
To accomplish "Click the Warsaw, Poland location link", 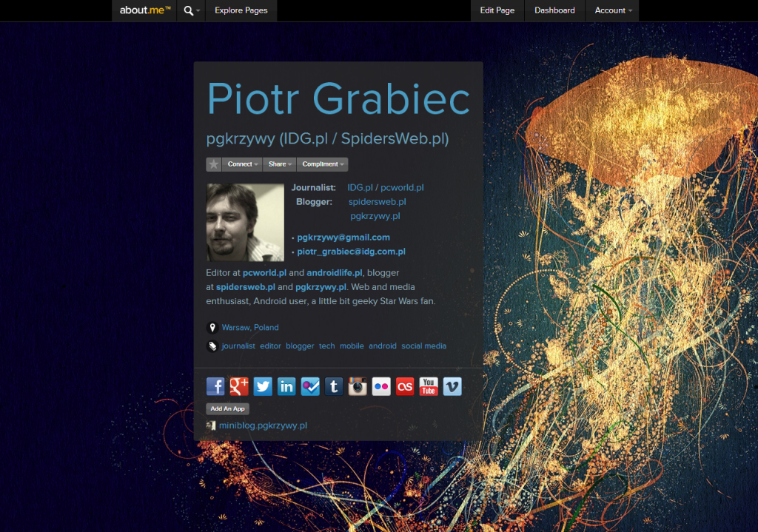I will tap(250, 328).
